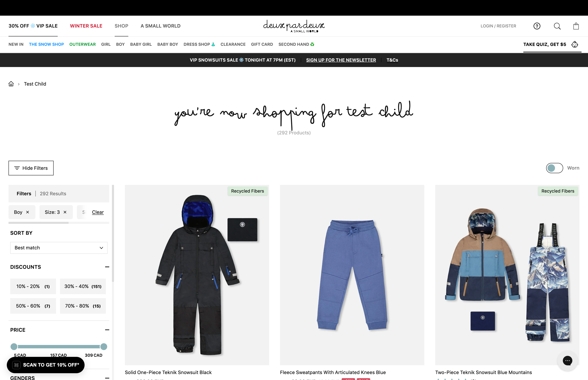Click the Hide Filters button
Viewport: 588px width, 380px height.
point(31,168)
